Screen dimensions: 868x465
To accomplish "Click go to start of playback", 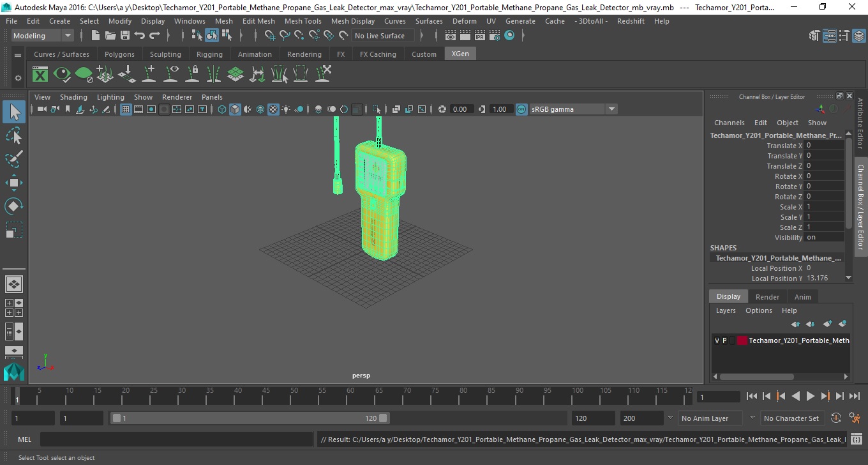I will click(752, 396).
